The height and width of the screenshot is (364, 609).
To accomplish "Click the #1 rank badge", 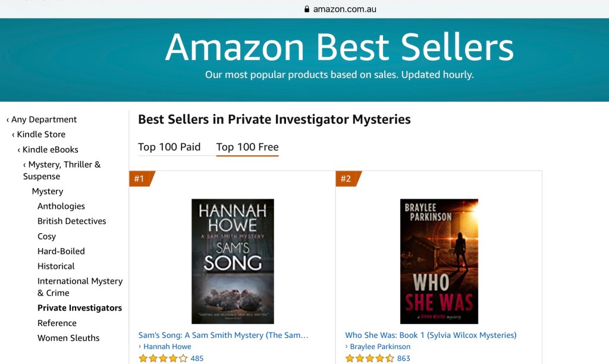I will pyautogui.click(x=140, y=178).
